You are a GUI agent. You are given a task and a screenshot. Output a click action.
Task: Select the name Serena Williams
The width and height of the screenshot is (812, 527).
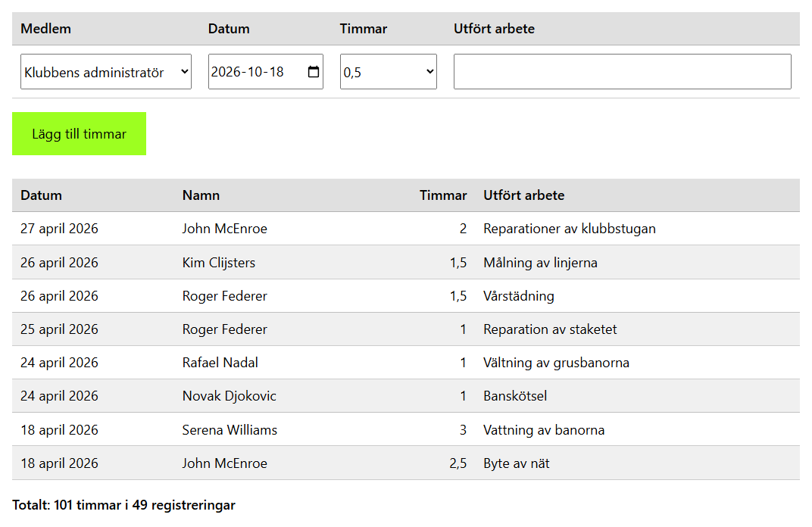click(x=230, y=429)
